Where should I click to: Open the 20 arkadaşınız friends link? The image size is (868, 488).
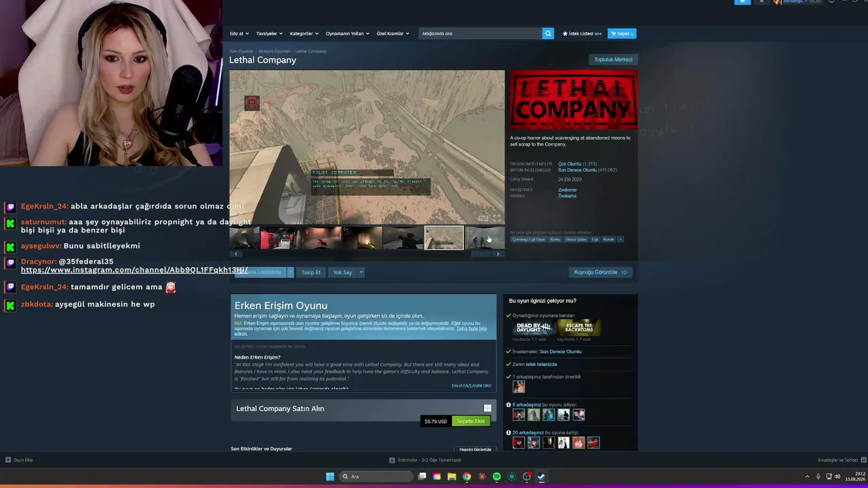tap(528, 432)
